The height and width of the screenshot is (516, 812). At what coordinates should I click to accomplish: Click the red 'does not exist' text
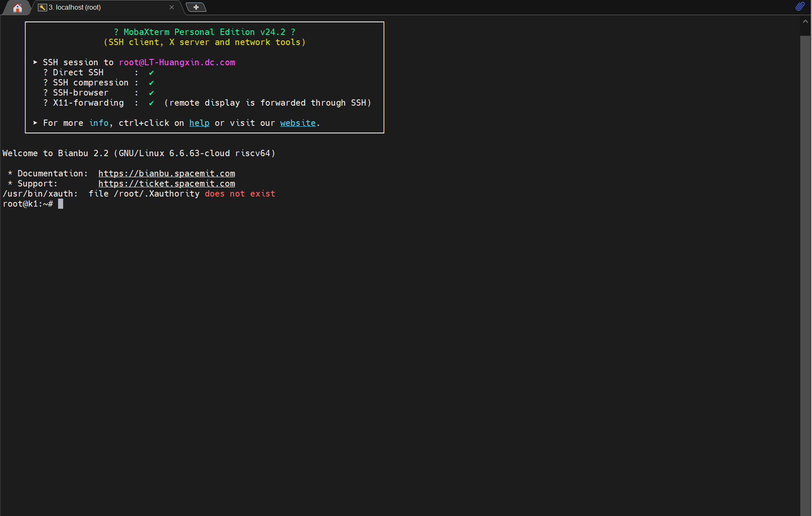tap(240, 194)
